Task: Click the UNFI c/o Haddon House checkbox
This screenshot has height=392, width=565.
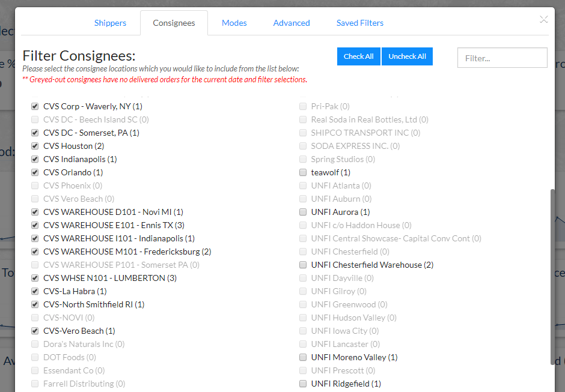Action: click(x=303, y=225)
